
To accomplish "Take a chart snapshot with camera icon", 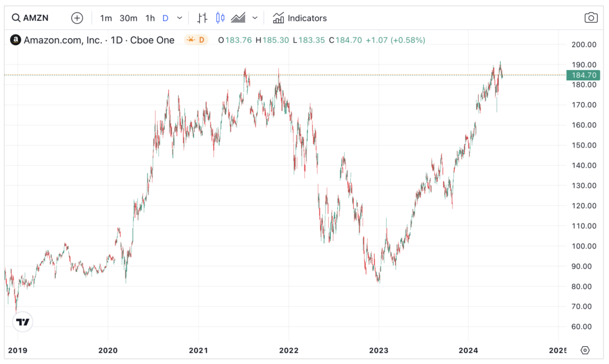I will coord(591,18).
